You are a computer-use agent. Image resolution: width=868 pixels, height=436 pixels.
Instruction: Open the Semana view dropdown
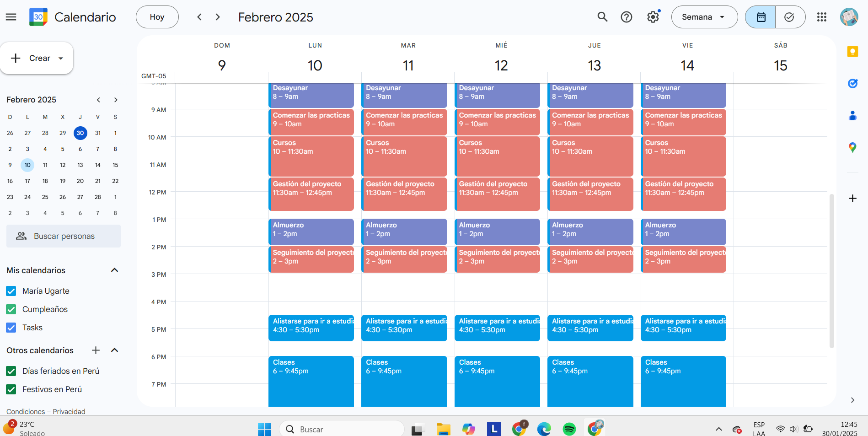(704, 17)
